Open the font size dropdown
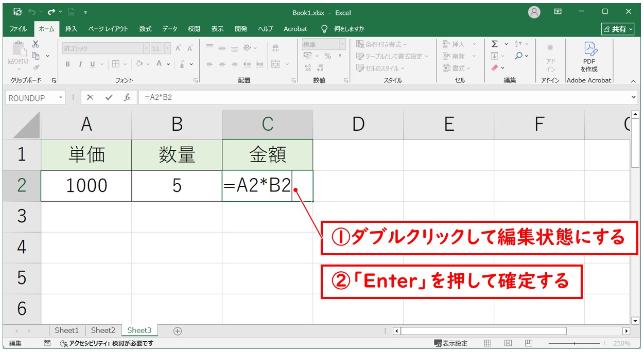This screenshot has height=352, width=644. click(x=168, y=48)
